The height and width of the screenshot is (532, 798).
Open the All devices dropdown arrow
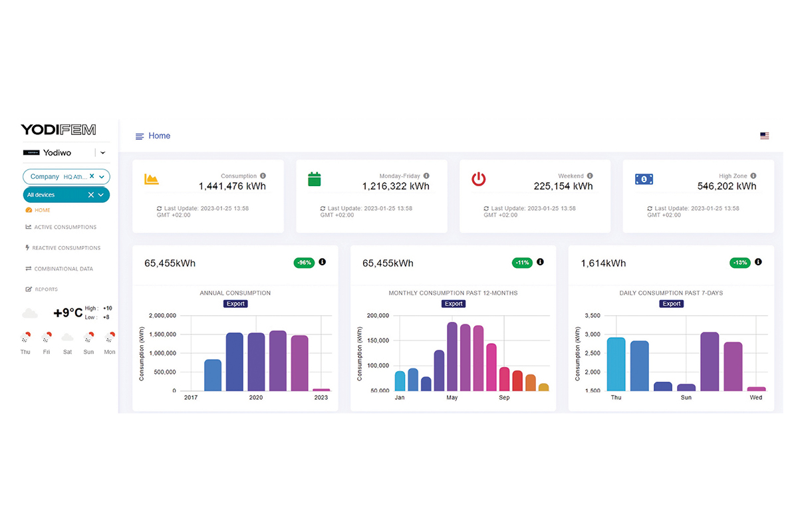101,195
